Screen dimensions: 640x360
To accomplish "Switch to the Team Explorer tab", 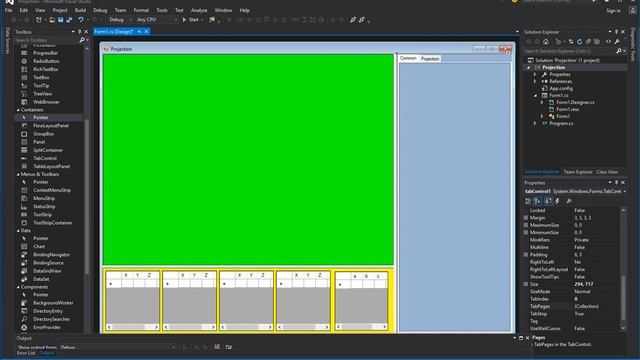I will tap(578, 172).
